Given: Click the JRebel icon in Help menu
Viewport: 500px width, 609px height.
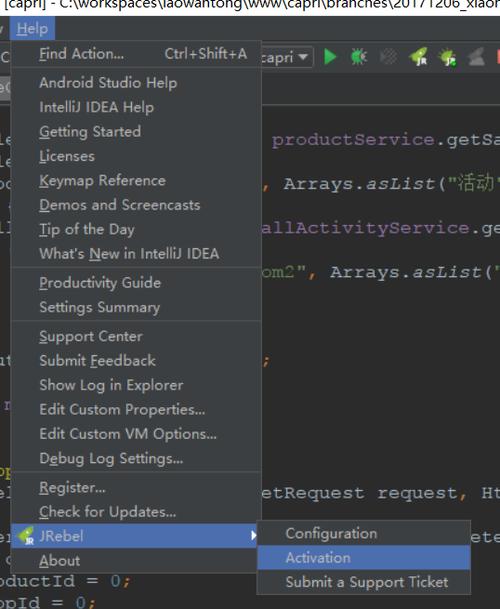Looking at the screenshot, I should (26, 536).
